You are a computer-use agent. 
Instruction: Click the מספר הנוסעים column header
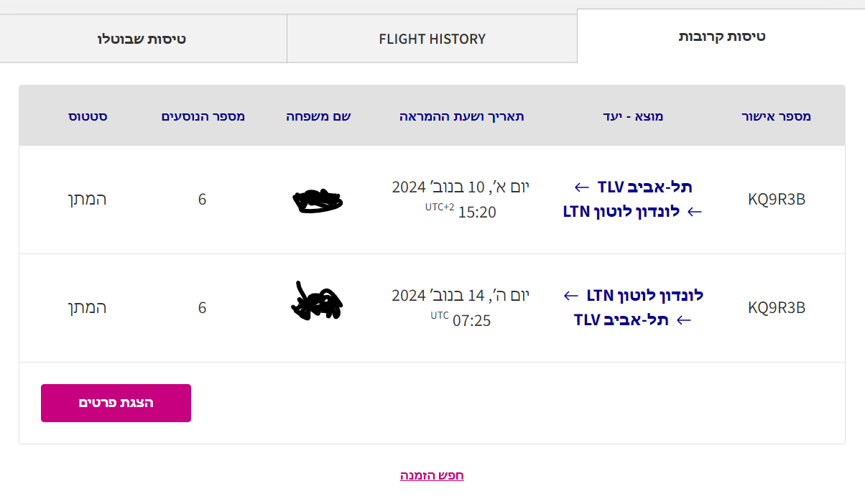203,116
